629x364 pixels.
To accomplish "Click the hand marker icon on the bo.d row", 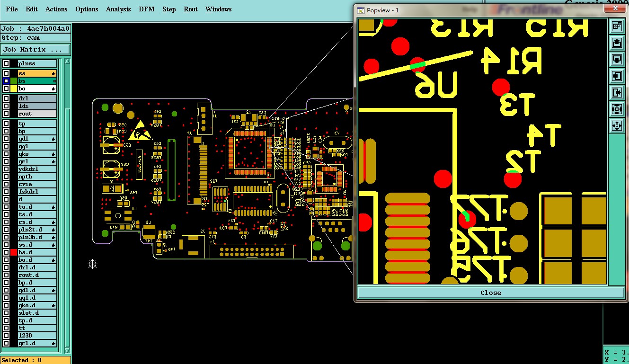I will click(x=54, y=260).
